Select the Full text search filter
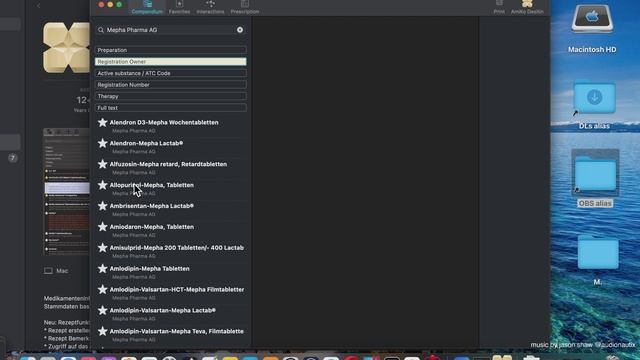The image size is (640, 360). (171, 108)
